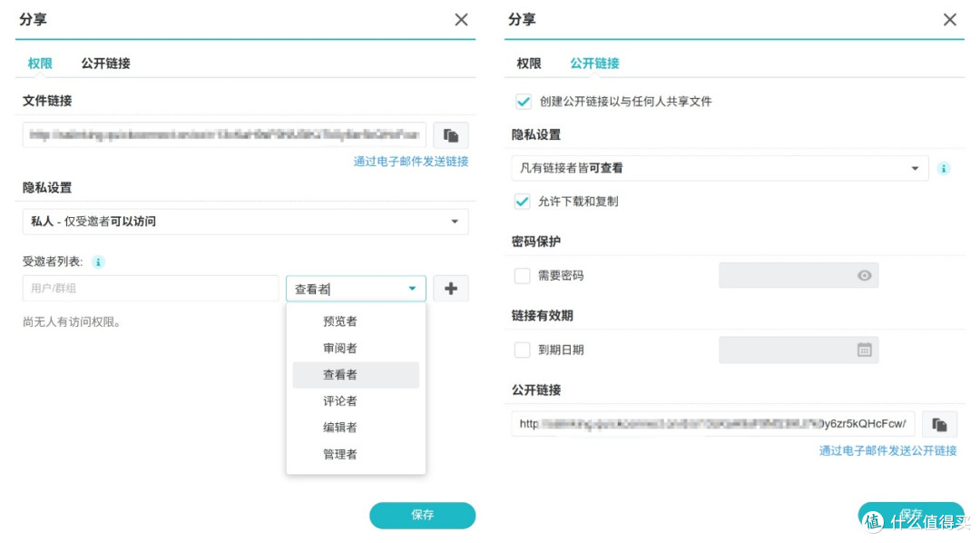Select 编辑者 role from the list

click(x=356, y=428)
